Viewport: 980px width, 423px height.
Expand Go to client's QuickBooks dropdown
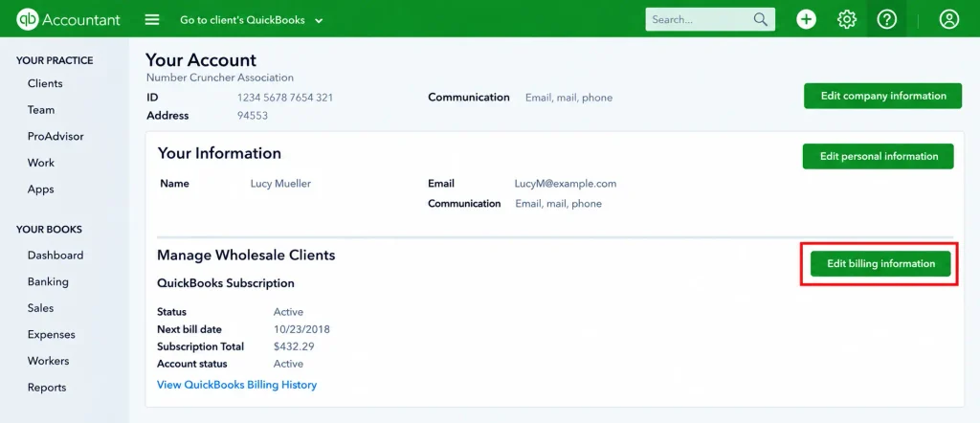252,20
